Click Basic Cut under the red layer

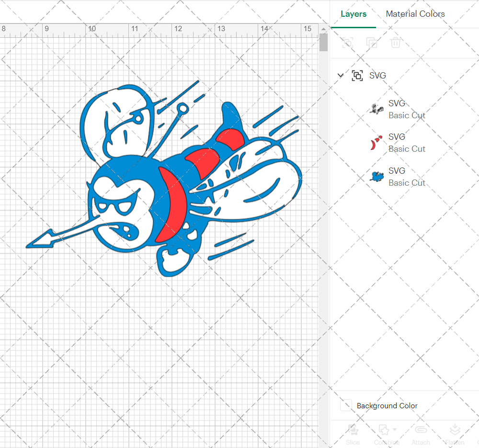407,149
